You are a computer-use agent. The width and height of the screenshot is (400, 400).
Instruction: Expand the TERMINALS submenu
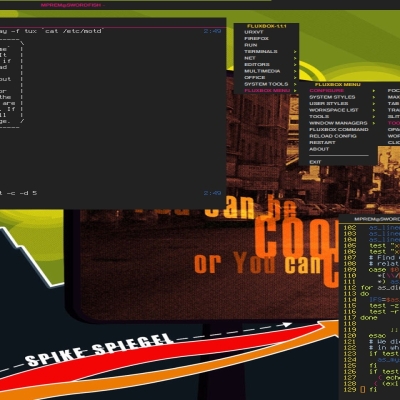[x=266, y=52]
